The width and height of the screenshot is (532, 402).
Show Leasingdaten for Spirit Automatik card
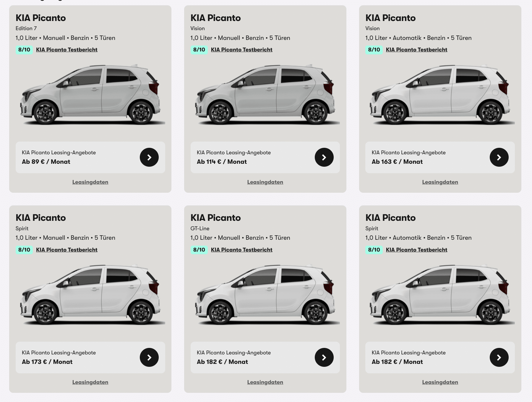[x=440, y=382]
